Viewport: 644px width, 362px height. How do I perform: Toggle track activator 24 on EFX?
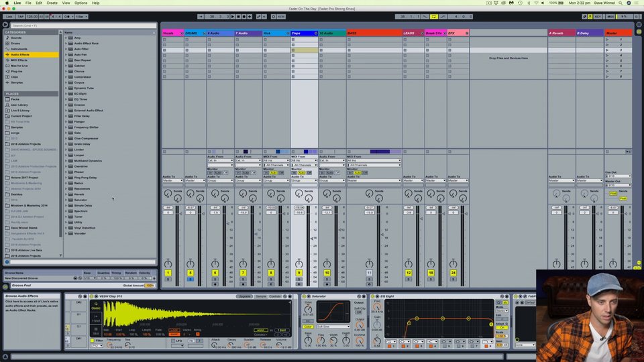453,273
